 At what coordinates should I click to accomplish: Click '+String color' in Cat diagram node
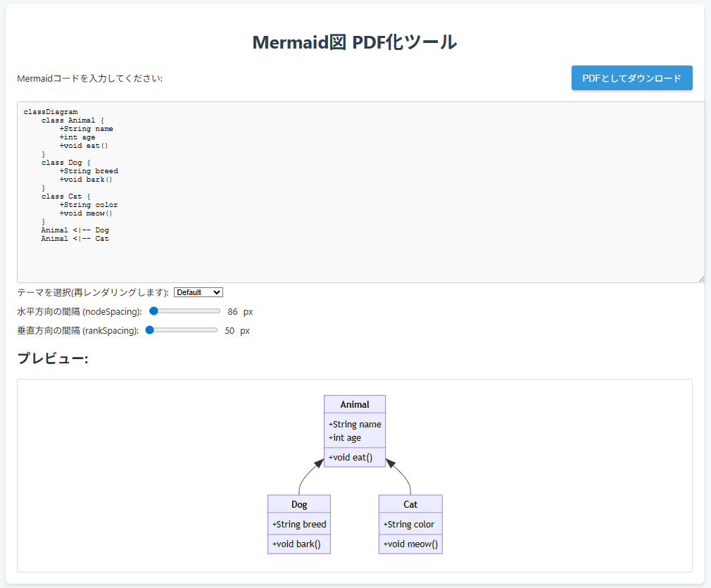coord(408,524)
